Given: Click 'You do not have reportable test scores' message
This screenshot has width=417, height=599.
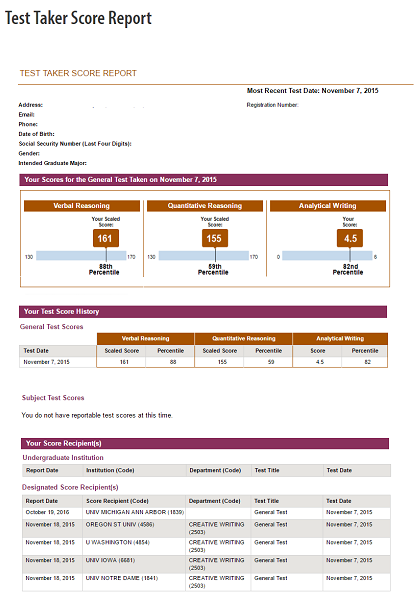Looking at the screenshot, I should pos(97,415).
